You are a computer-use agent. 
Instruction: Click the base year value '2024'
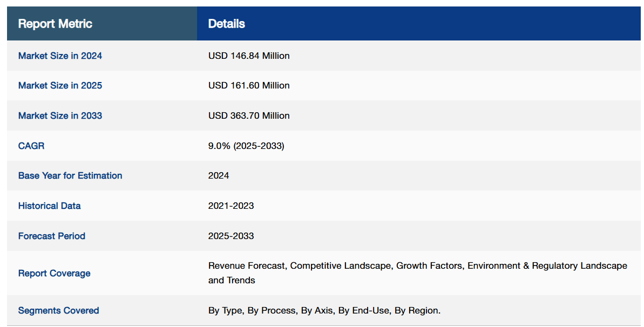[219, 175]
